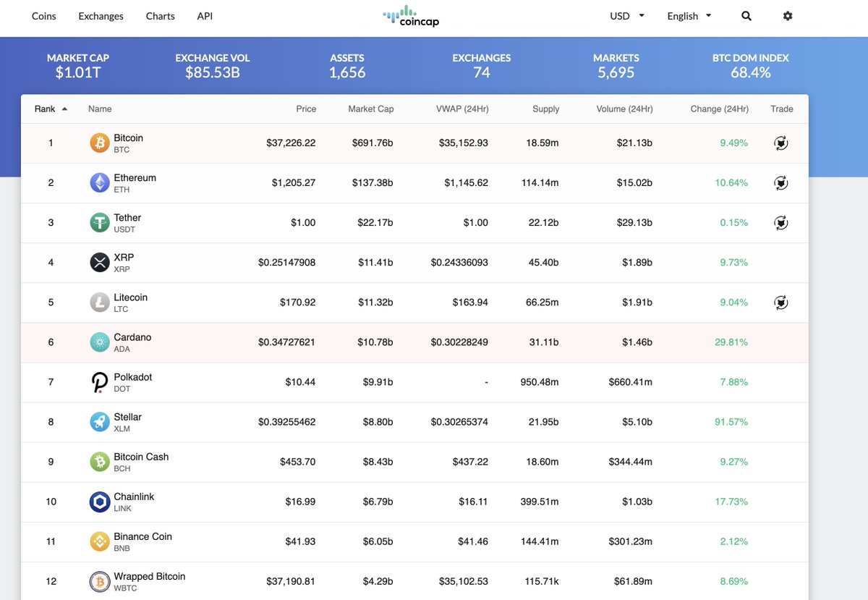Click the Litecoin trade icon
Screen dimensions: 868x600
tap(780, 303)
